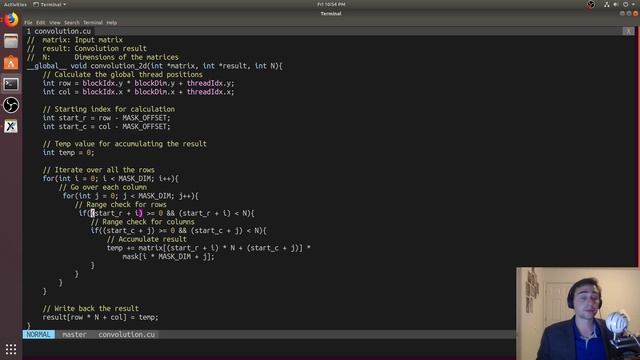Show Applications grid in the dock

[x=11, y=349]
